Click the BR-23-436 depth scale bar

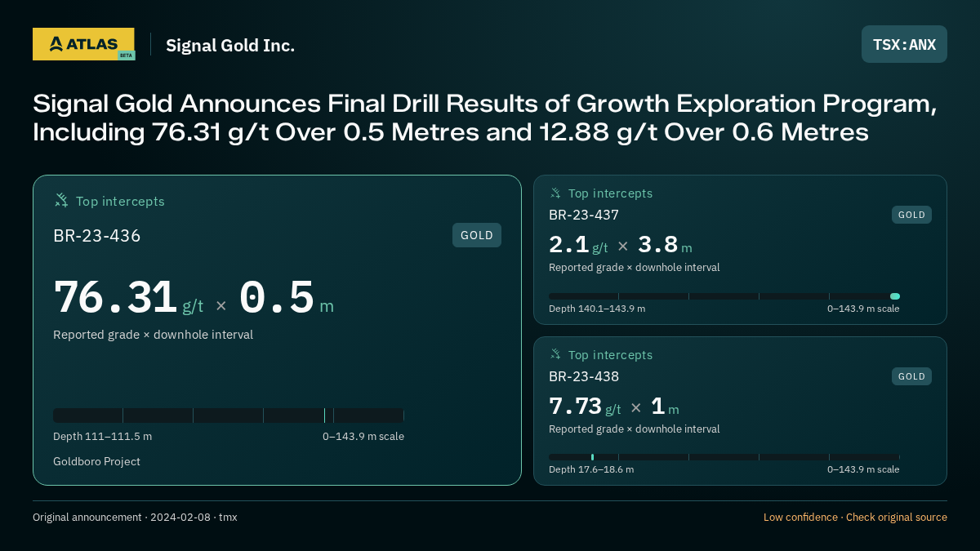[229, 415]
